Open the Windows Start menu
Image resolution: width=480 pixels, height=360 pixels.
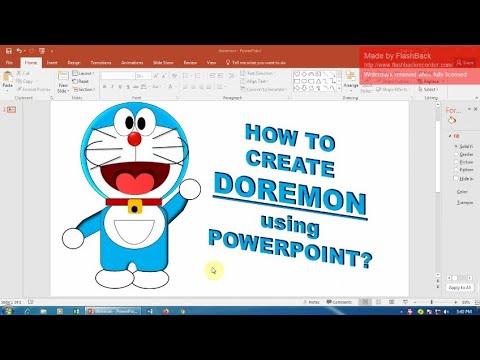tap(7, 311)
